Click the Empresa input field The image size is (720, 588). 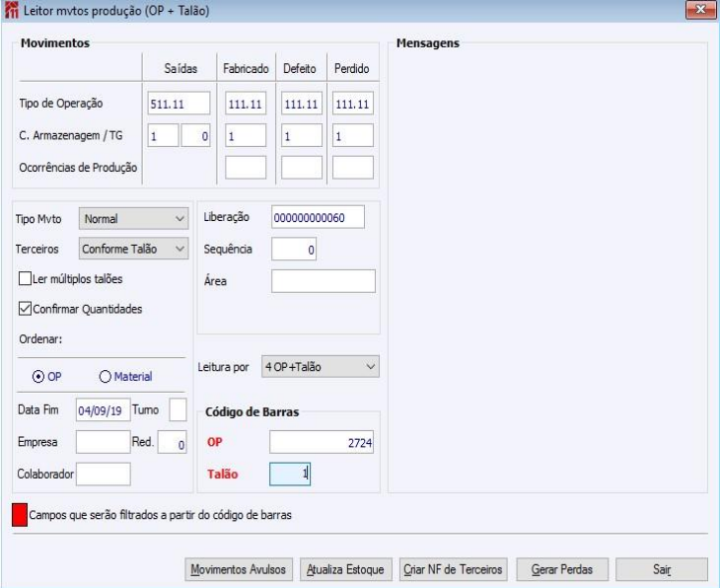click(104, 442)
